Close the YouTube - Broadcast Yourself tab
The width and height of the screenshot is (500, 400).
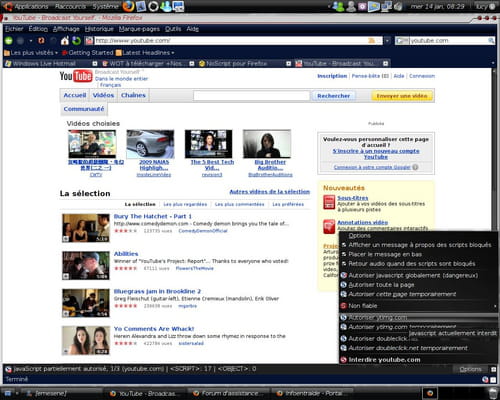(x=385, y=63)
